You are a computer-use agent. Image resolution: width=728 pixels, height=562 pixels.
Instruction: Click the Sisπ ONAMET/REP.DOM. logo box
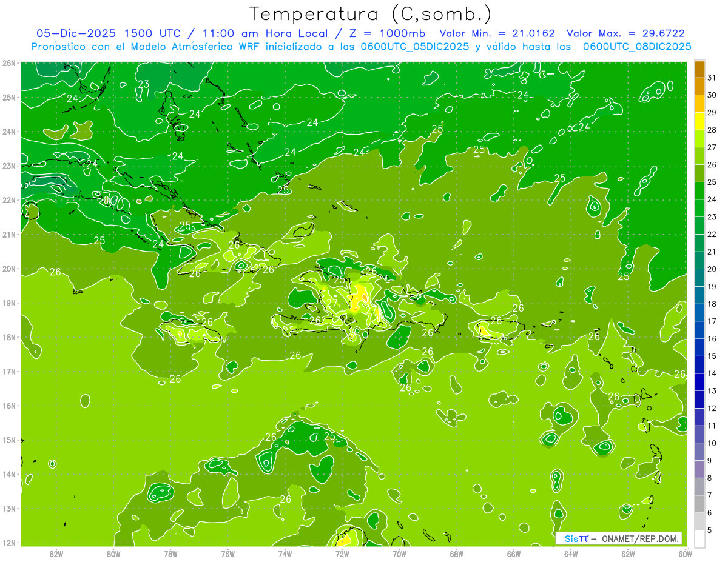[x=618, y=538]
